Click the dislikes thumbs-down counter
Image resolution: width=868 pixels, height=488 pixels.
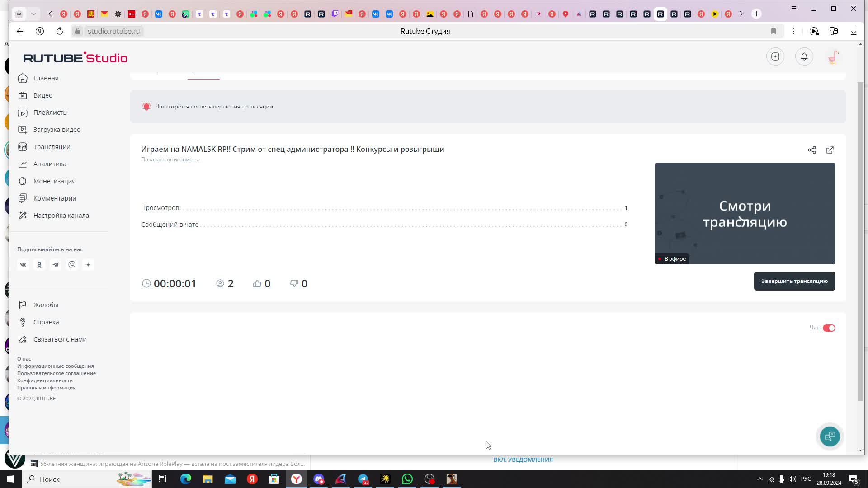pyautogui.click(x=299, y=284)
